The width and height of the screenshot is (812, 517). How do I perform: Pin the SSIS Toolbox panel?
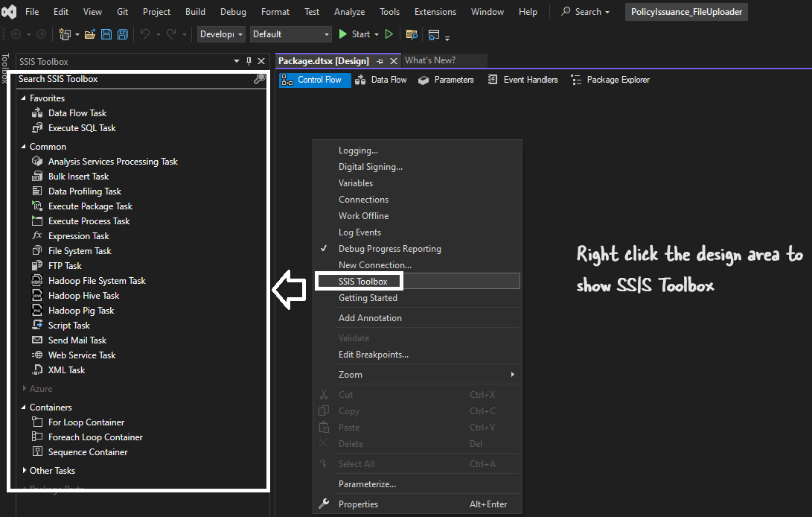pos(249,61)
